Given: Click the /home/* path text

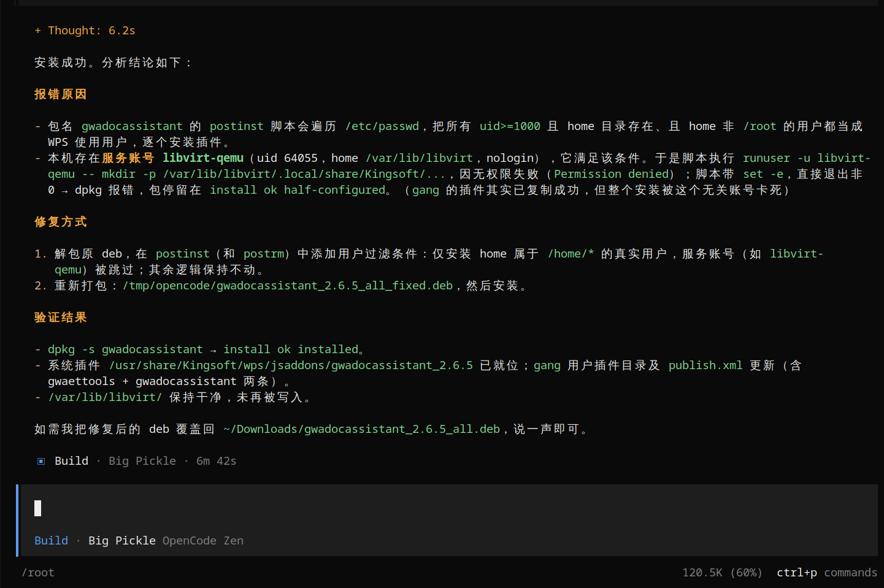Looking at the screenshot, I should click(571, 253).
